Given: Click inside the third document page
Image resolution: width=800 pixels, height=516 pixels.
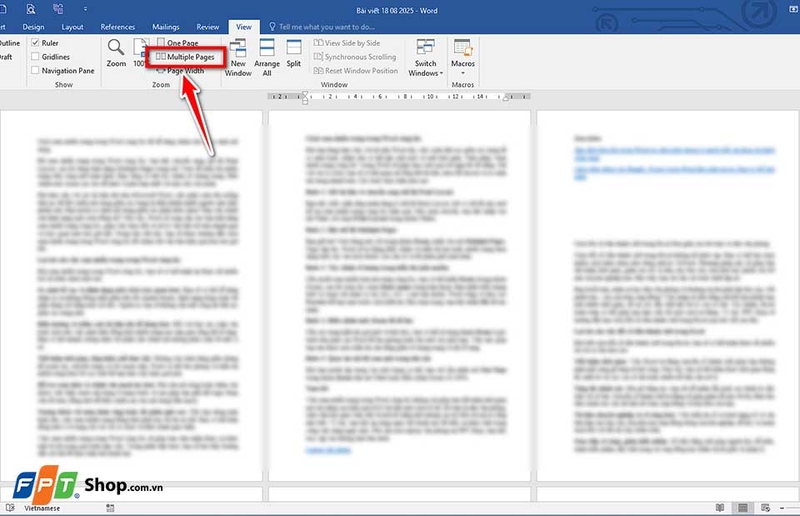Looking at the screenshot, I should tap(668, 296).
